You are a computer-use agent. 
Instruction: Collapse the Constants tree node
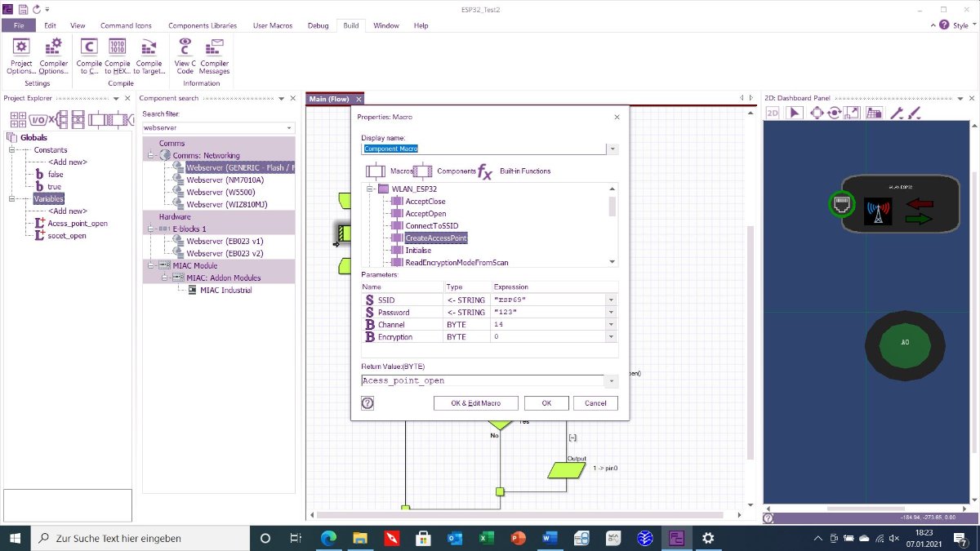[x=13, y=150]
